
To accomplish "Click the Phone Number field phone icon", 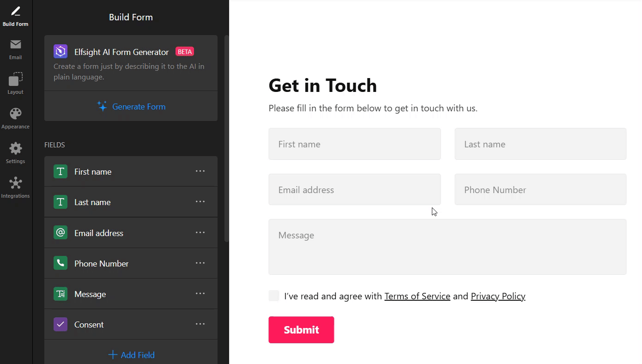I will tap(61, 263).
